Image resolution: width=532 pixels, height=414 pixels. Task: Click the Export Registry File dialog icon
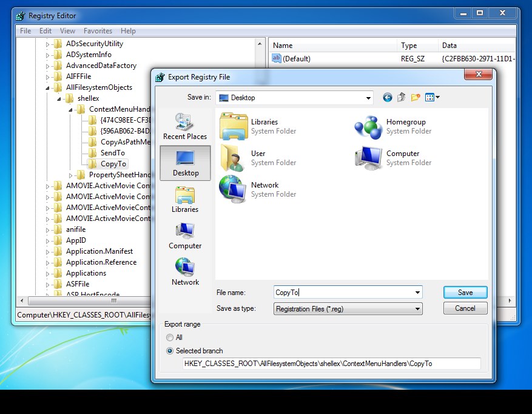point(160,77)
